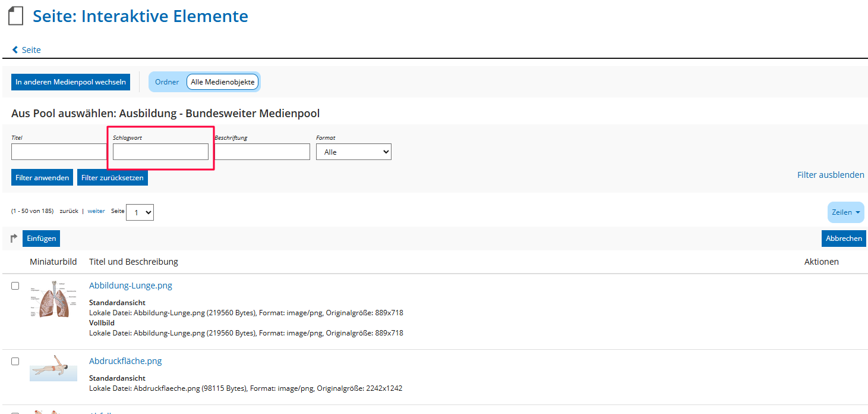Focus the Schlagwort input field
The height and width of the screenshot is (414, 868).
coord(160,152)
